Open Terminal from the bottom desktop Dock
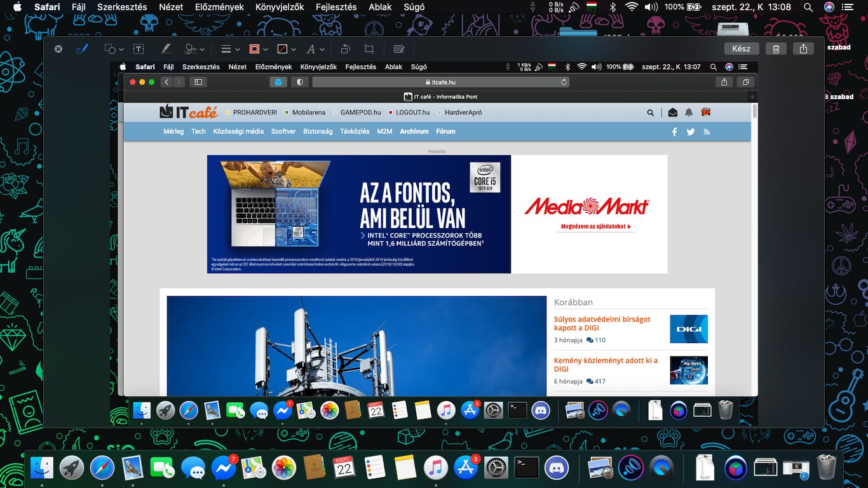Screen dimensions: 868x488 pos(527,468)
